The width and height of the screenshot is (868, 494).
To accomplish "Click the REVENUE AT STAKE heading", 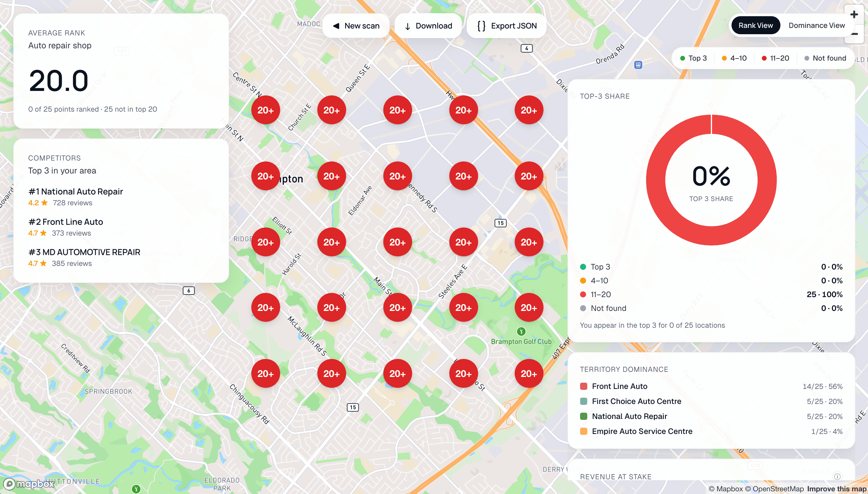I will [x=616, y=477].
